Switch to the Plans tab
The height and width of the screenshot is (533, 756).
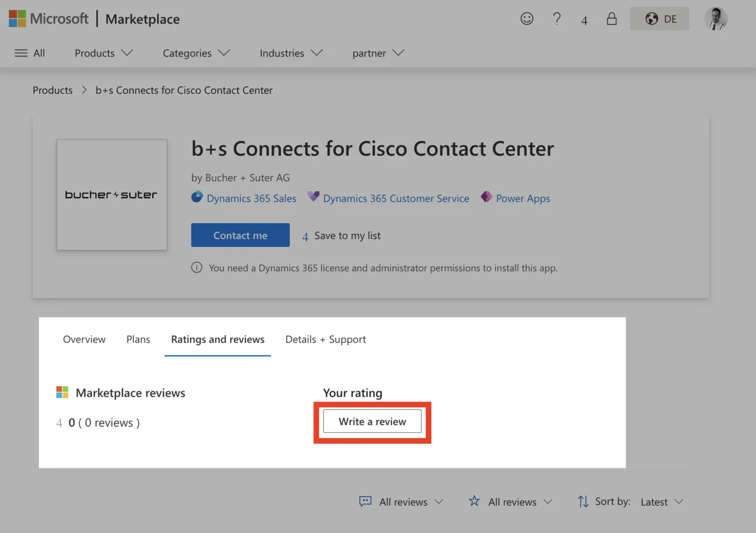pyautogui.click(x=138, y=339)
